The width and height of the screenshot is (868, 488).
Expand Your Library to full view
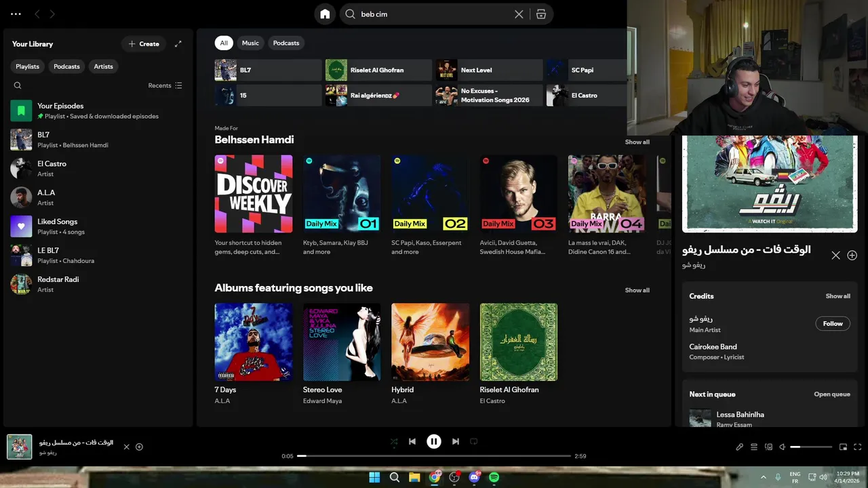[x=178, y=44]
